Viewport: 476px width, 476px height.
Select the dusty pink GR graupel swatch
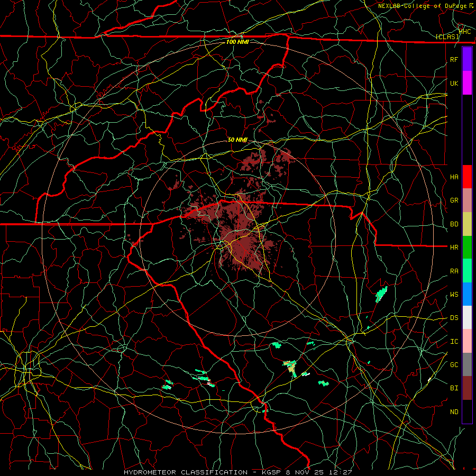pyautogui.click(x=467, y=200)
